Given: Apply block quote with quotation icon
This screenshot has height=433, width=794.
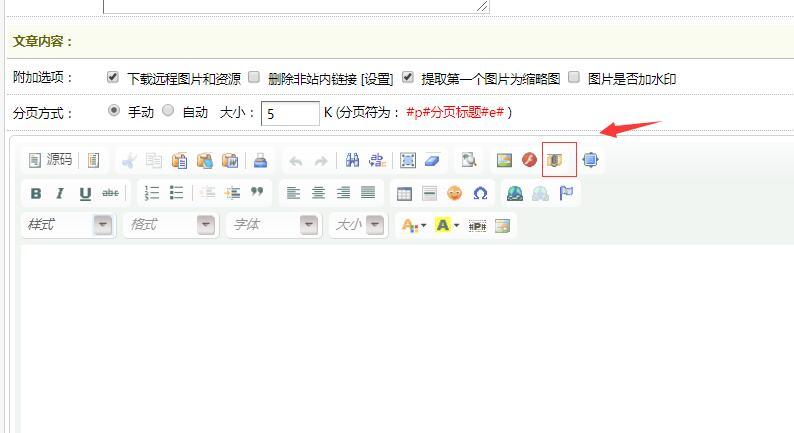Looking at the screenshot, I should pos(257,192).
